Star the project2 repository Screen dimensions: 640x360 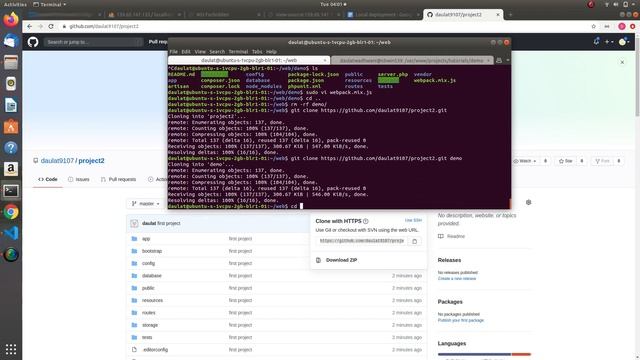coord(566,161)
